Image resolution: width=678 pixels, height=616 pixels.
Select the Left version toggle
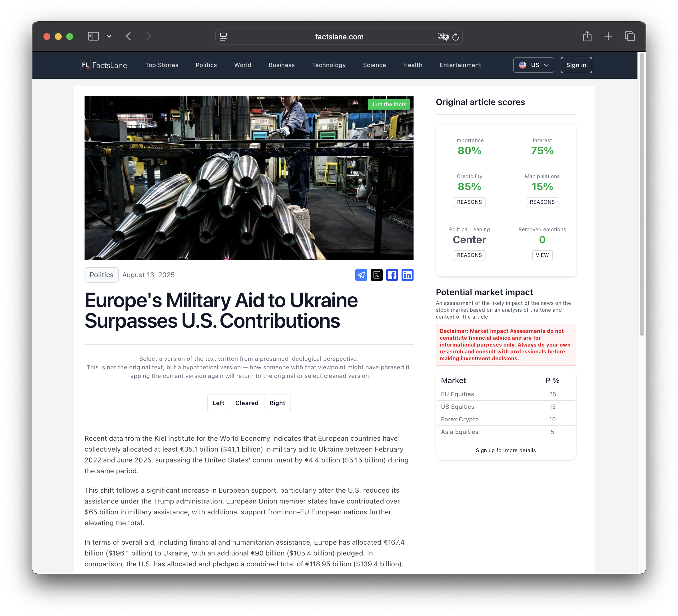[x=218, y=403]
